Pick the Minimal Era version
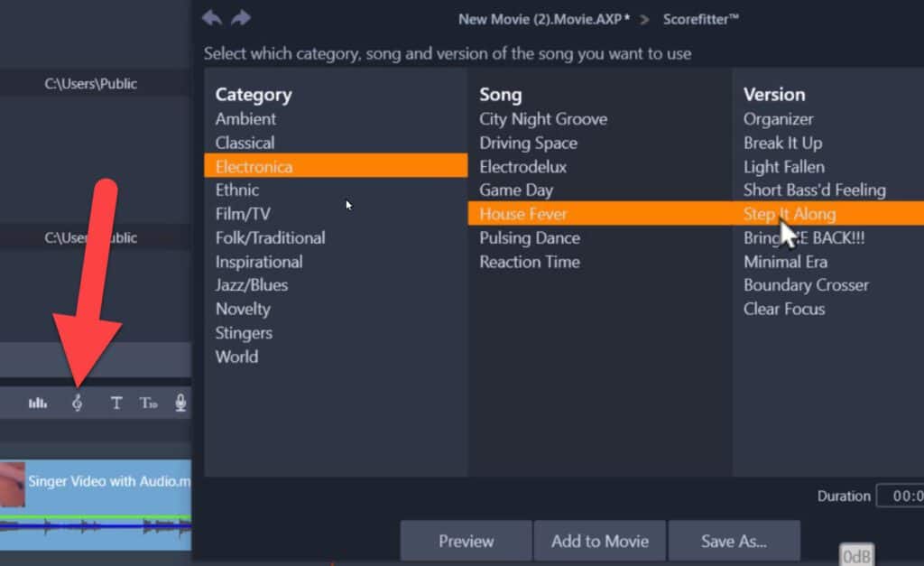The width and height of the screenshot is (924, 566). click(x=785, y=261)
